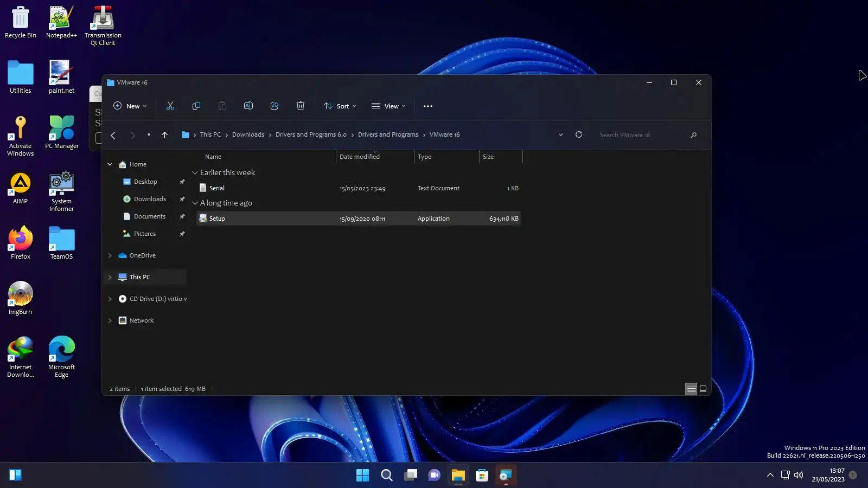Click the search magnifier in Explorer
Image resolution: width=868 pixels, height=488 pixels.
[x=693, y=135]
